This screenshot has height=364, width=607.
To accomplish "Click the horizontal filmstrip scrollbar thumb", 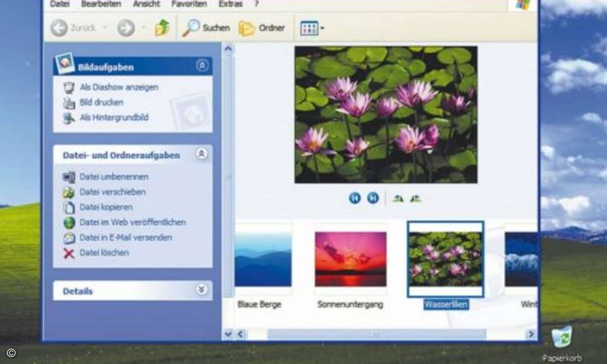I will 376,334.
